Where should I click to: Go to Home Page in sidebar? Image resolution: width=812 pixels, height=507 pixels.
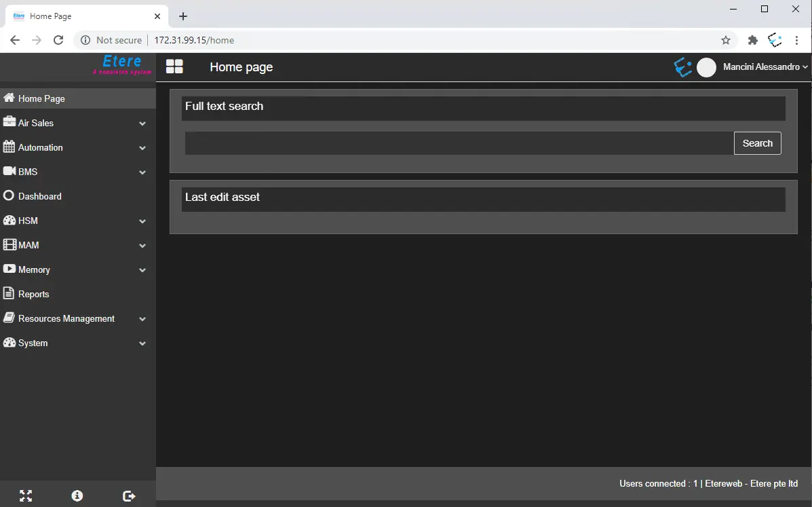(41, 98)
